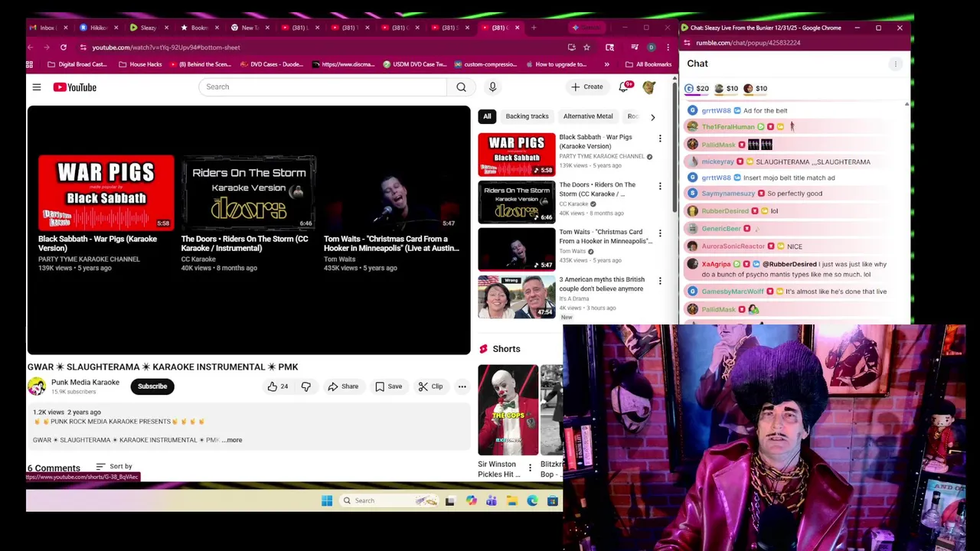Open the Create dropdown button
The width and height of the screenshot is (980, 551).
click(587, 87)
